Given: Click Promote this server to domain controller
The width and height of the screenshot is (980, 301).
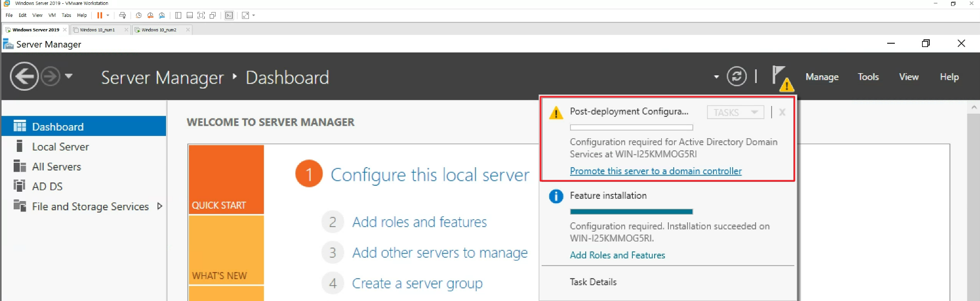Looking at the screenshot, I should (x=656, y=171).
